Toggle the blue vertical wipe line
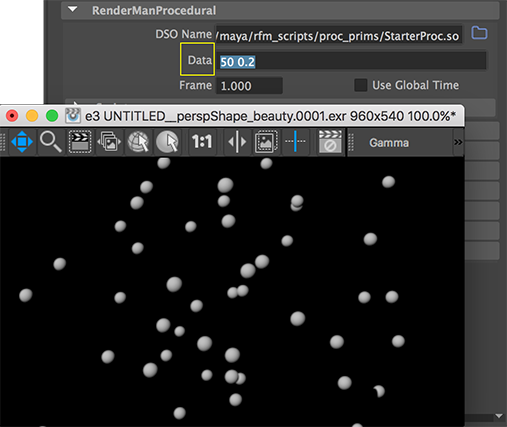 [295, 142]
